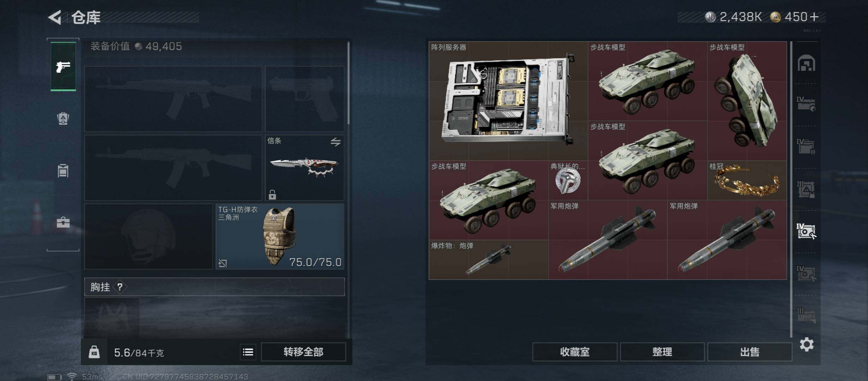This screenshot has height=381, width=868.
Task: Open the list view icon beside 转移全部
Action: pos(248,352)
